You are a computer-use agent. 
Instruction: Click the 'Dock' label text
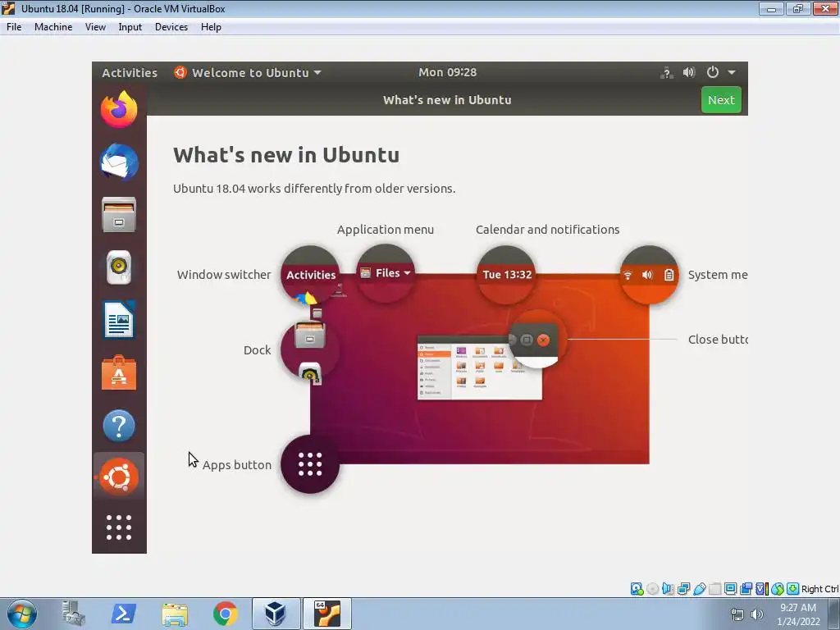coord(257,349)
